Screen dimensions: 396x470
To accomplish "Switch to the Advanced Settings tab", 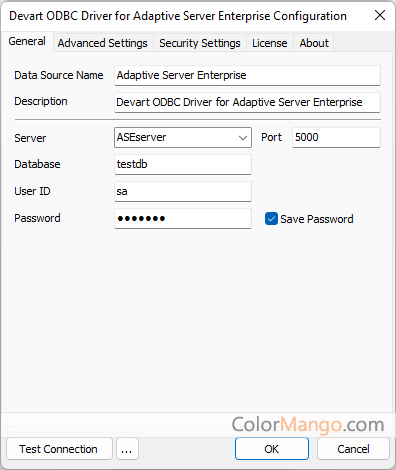I will coord(103,43).
